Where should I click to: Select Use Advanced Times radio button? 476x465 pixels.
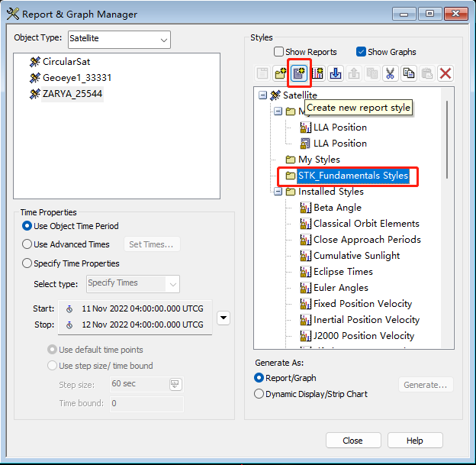click(28, 244)
